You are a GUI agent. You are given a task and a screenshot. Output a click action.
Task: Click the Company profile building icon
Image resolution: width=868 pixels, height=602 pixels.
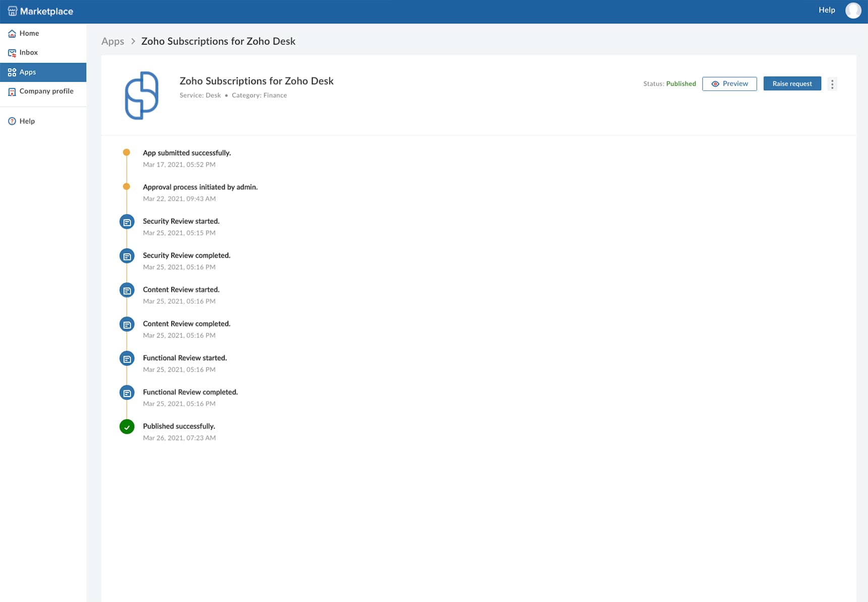pos(12,92)
